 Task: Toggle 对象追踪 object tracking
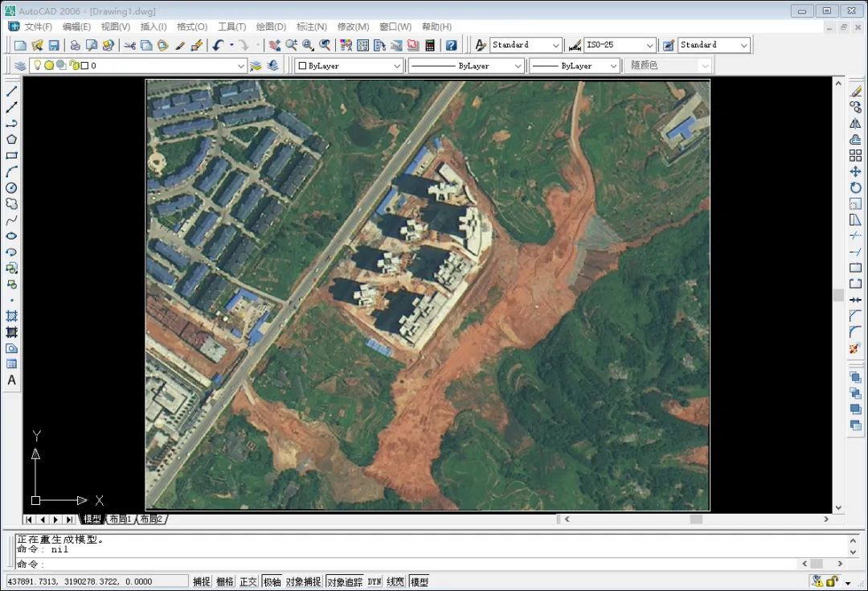pyautogui.click(x=344, y=581)
